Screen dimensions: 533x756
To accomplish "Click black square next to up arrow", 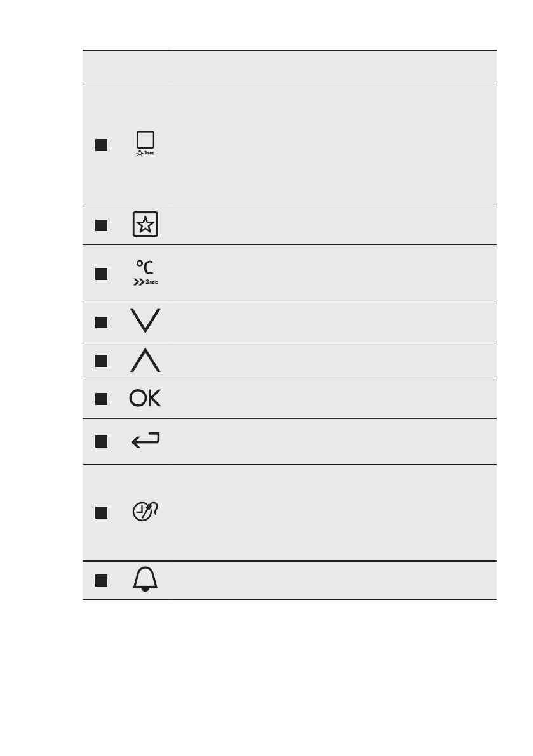I will point(100,361).
